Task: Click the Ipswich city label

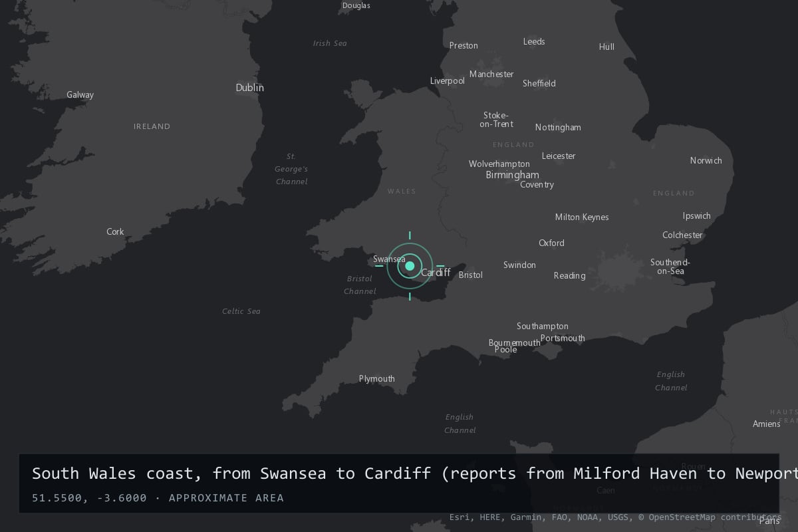Action: pyautogui.click(x=696, y=215)
